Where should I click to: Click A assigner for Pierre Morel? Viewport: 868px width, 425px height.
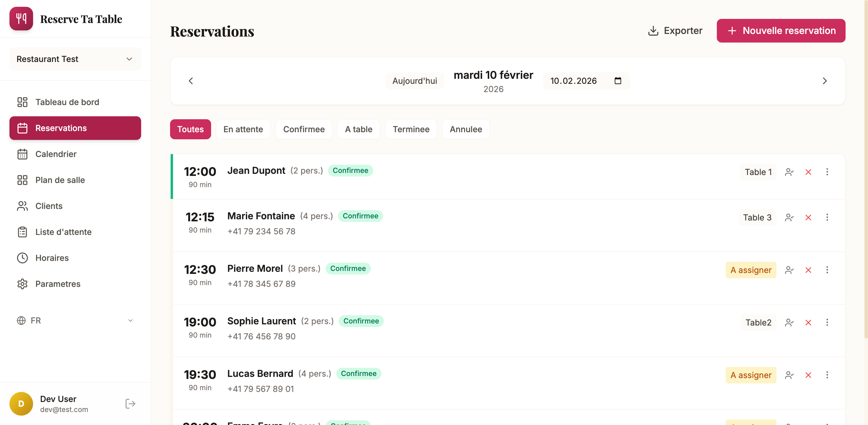click(751, 270)
